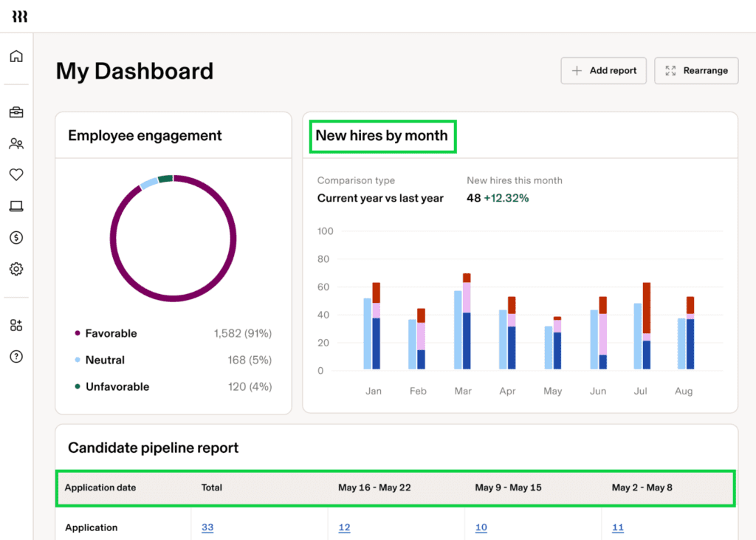756x540 pixels.
Task: Click the Employee engagement card title
Action: coord(145,136)
